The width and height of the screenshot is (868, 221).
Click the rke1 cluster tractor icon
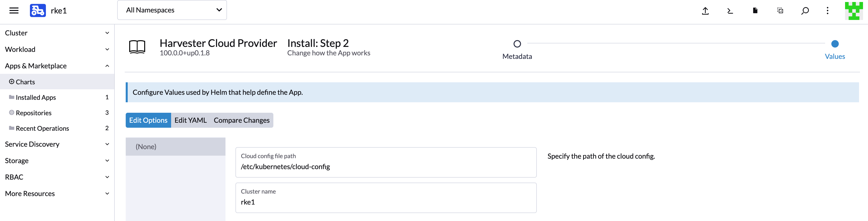(38, 10)
